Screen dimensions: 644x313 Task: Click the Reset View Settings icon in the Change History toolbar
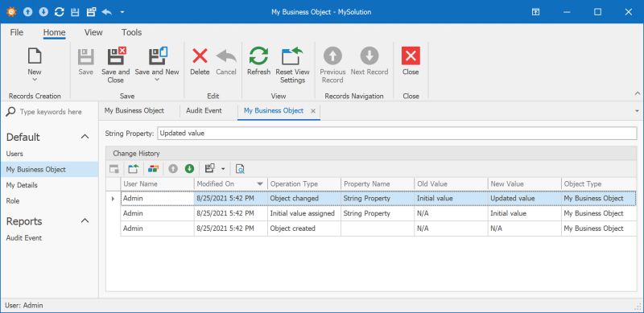[134, 168]
